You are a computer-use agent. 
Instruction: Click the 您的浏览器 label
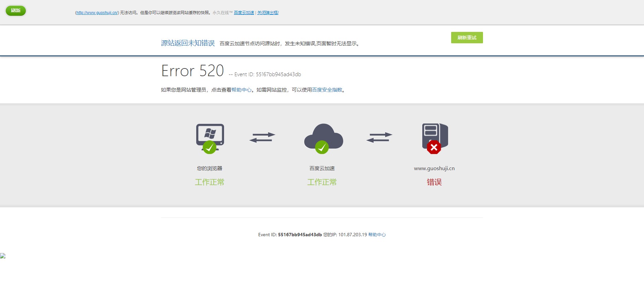click(x=210, y=168)
